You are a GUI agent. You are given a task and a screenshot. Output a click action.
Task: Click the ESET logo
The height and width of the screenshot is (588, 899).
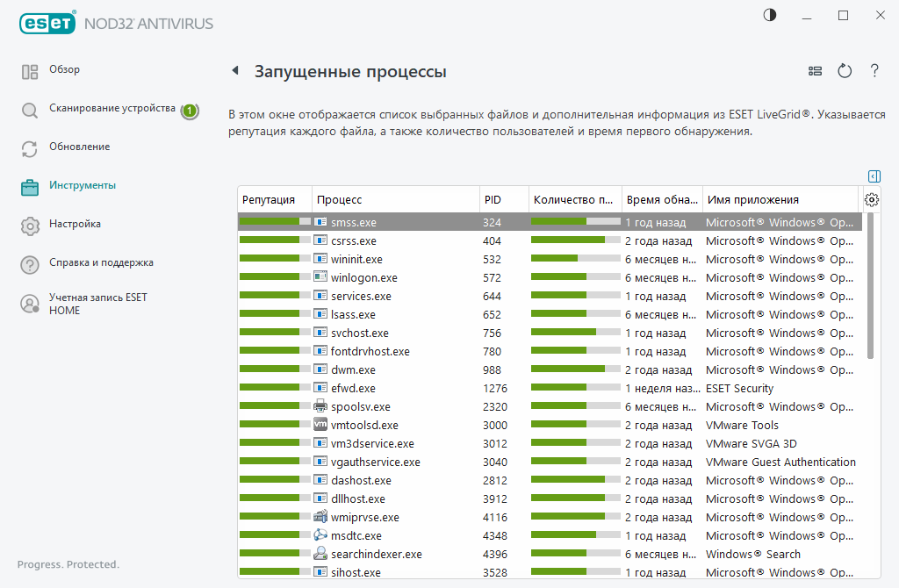click(x=47, y=23)
